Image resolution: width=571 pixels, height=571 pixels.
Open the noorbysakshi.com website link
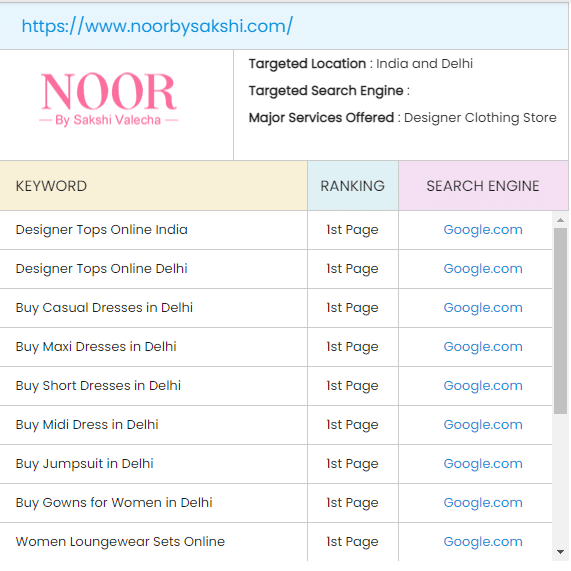point(157,26)
